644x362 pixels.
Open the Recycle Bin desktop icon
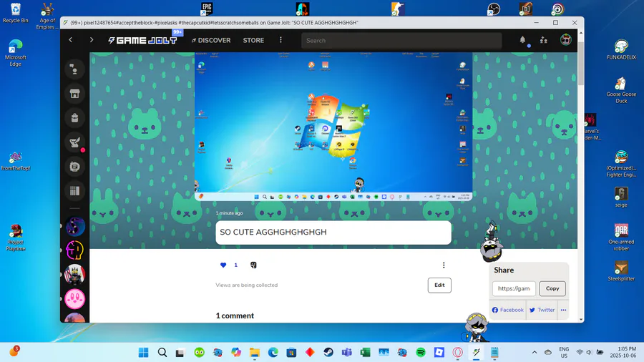15,12
